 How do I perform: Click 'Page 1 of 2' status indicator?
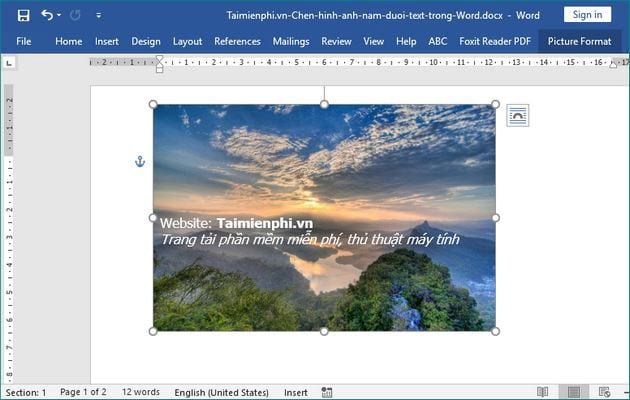coord(83,392)
